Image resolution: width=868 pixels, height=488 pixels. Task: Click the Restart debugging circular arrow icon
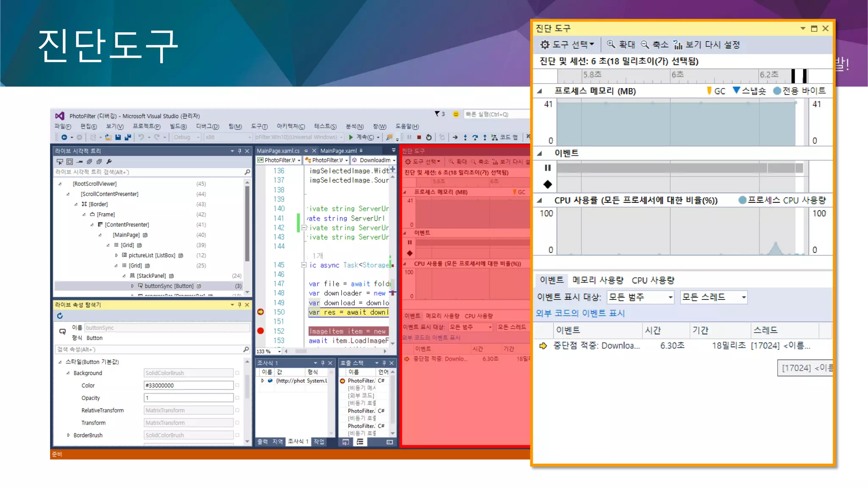pyautogui.click(x=429, y=137)
